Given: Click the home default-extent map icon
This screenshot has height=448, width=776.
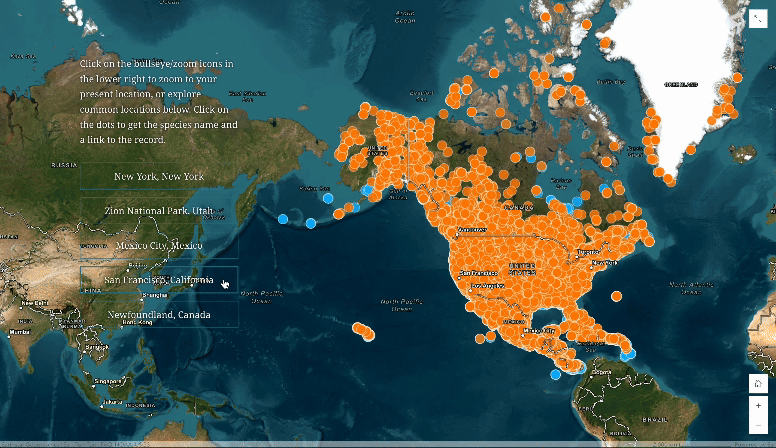Looking at the screenshot, I should 758,384.
